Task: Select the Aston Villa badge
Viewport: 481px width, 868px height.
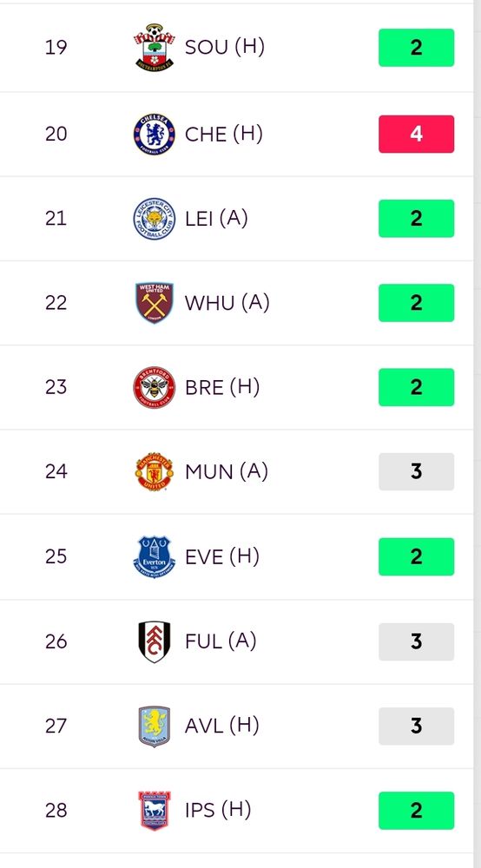Action: (x=155, y=726)
